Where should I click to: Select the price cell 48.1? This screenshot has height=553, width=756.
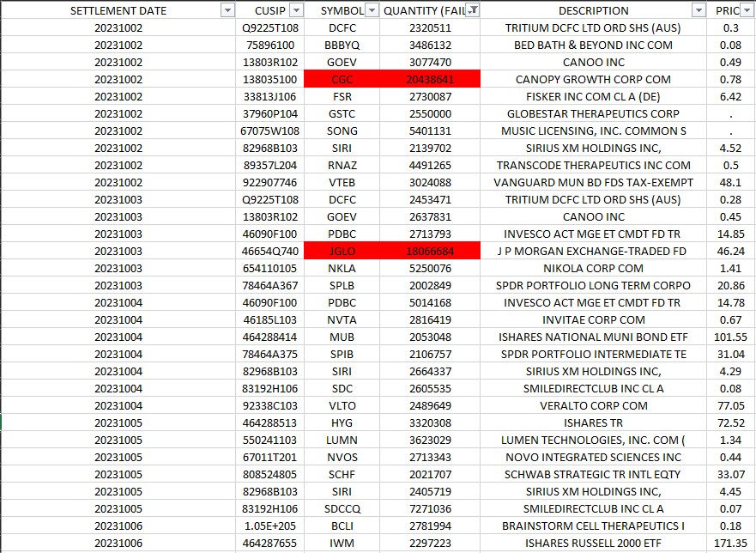(x=731, y=182)
